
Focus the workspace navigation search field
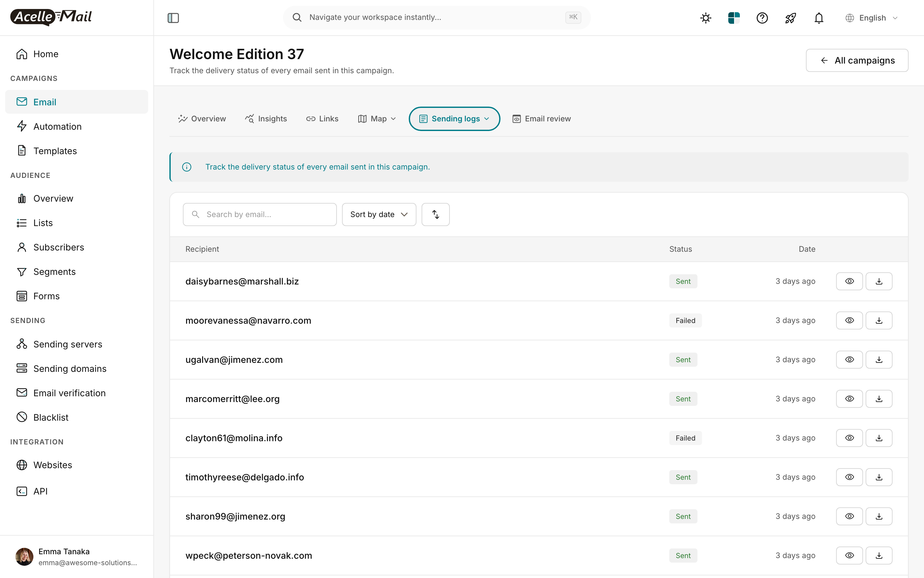coord(437,18)
